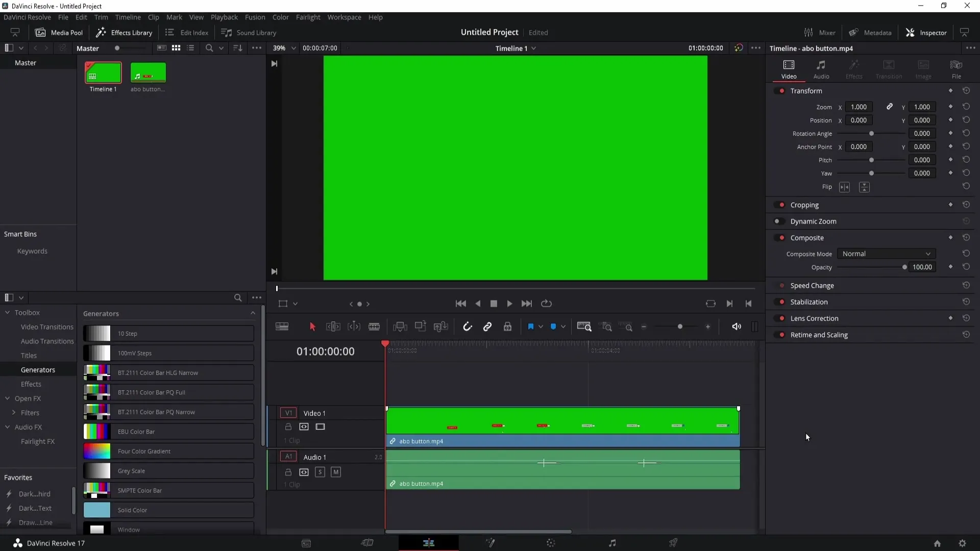980x551 pixels.
Task: Expand the Cropping section in Inspector
Action: tap(805, 205)
